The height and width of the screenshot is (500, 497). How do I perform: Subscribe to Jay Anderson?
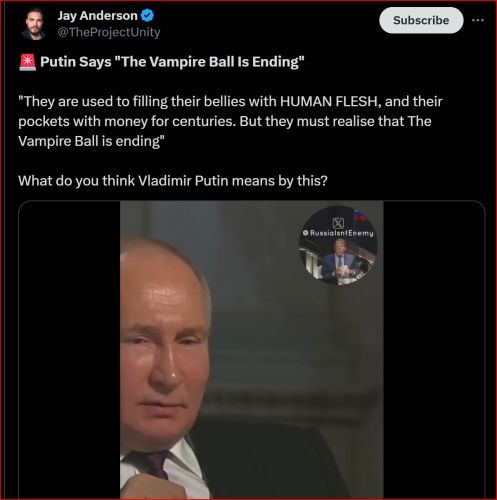tap(421, 20)
